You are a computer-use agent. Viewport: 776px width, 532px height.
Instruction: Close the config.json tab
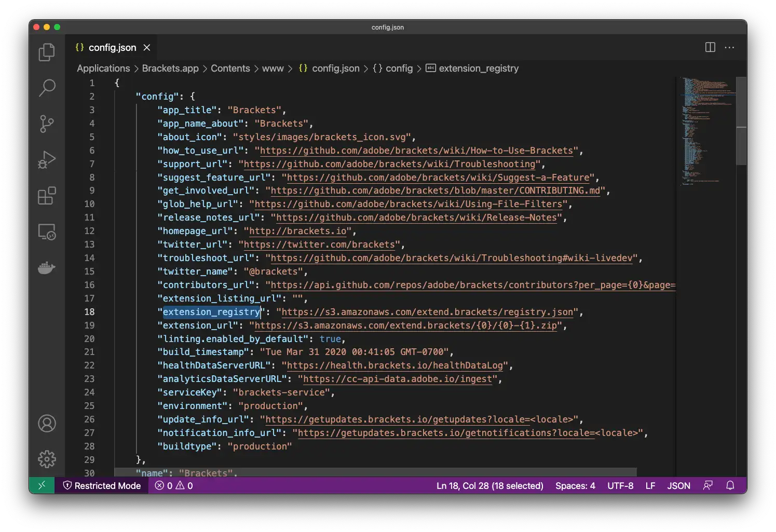(147, 47)
